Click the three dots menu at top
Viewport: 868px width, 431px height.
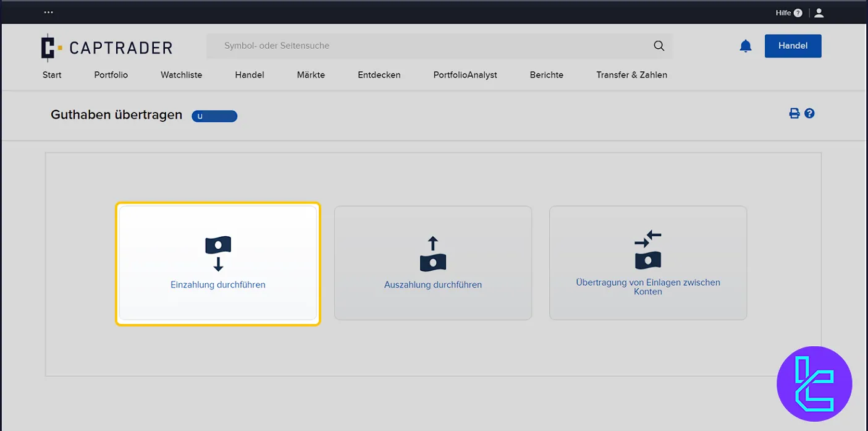[x=49, y=12]
